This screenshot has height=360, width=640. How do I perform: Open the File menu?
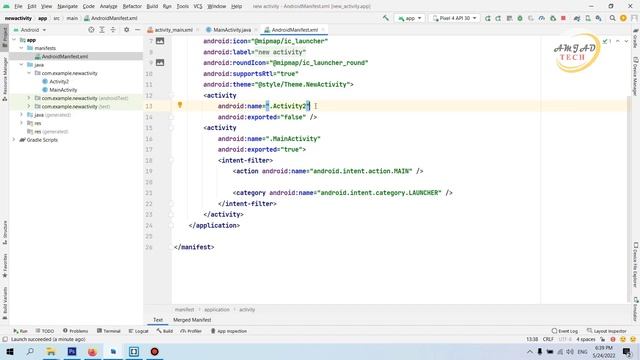(18, 6)
